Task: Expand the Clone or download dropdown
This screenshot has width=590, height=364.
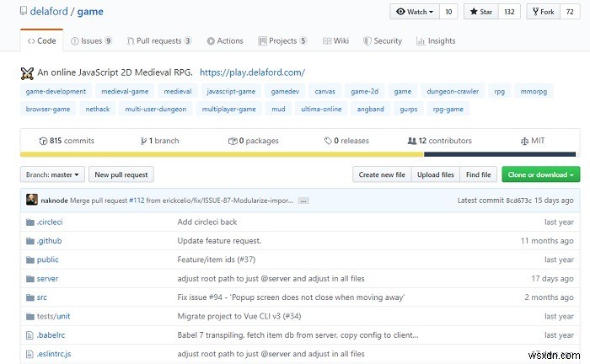Action: pyautogui.click(x=540, y=174)
